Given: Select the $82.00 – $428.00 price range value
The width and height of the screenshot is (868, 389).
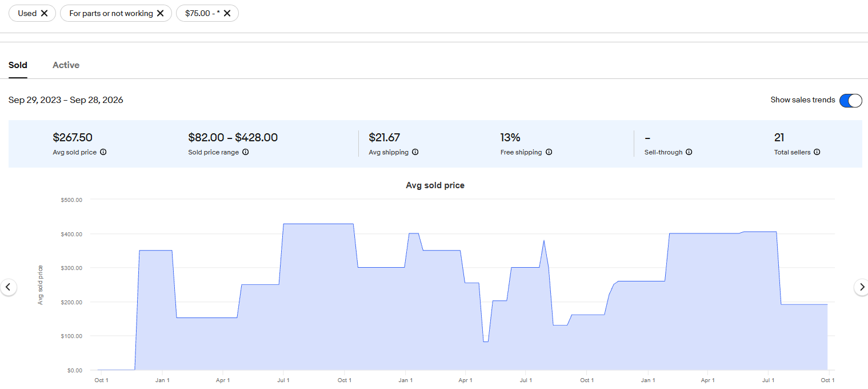Looking at the screenshot, I should (x=233, y=137).
